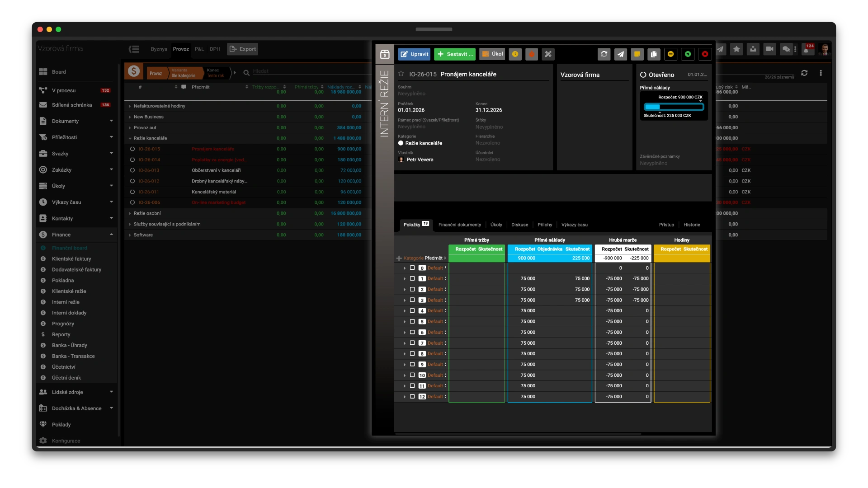Screen dimensions: 868x488
Task: Expand the Zakázky sidebar menu
Action: (x=111, y=169)
